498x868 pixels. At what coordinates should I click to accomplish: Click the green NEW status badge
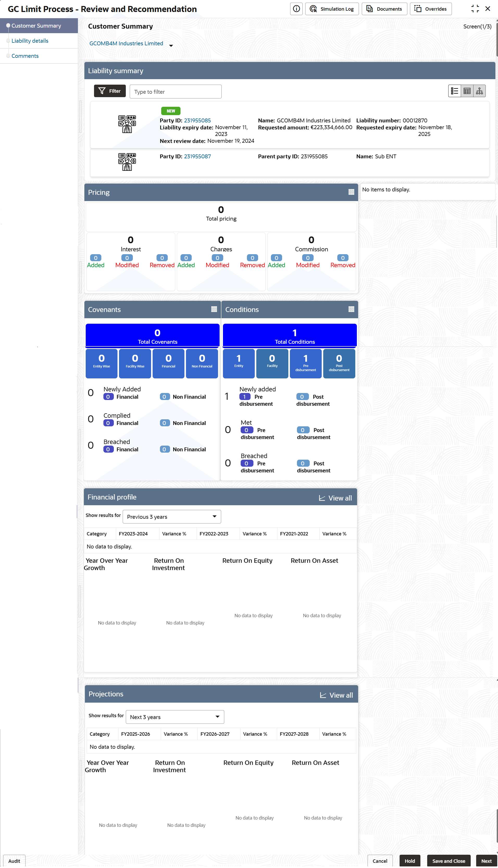coord(171,111)
